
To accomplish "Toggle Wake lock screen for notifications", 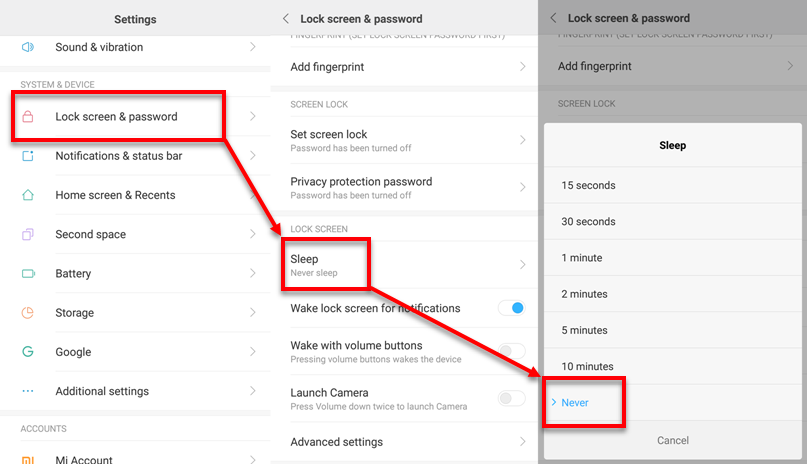I will pyautogui.click(x=511, y=308).
